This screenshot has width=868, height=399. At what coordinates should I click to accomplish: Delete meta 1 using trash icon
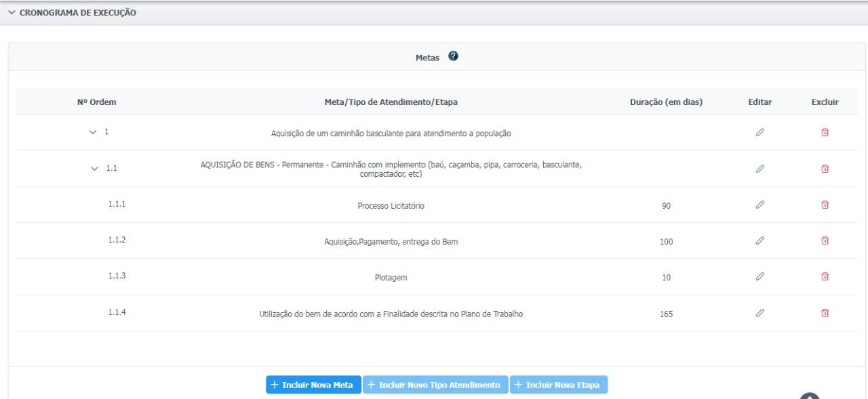tap(825, 133)
